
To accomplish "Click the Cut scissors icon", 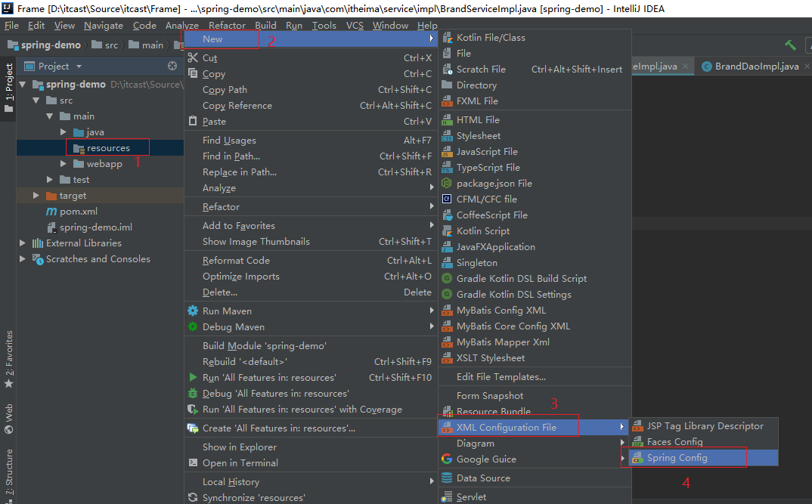I will 193,58.
